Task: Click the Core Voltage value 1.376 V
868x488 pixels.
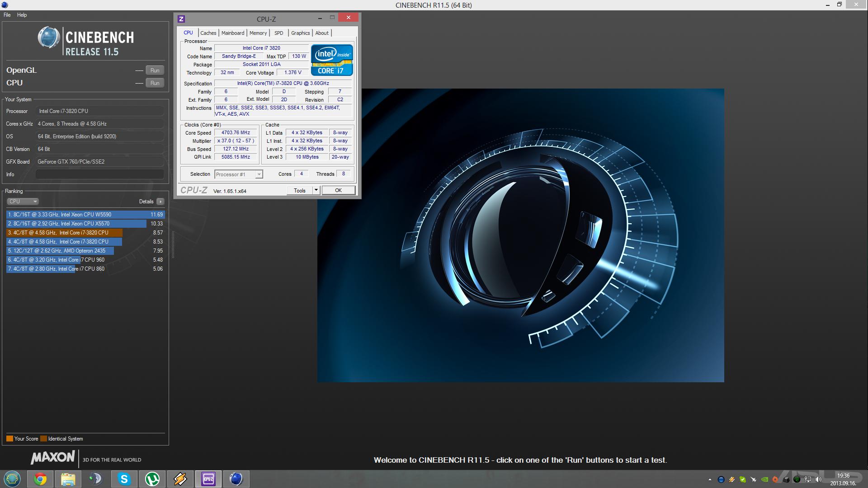Action: click(293, 72)
